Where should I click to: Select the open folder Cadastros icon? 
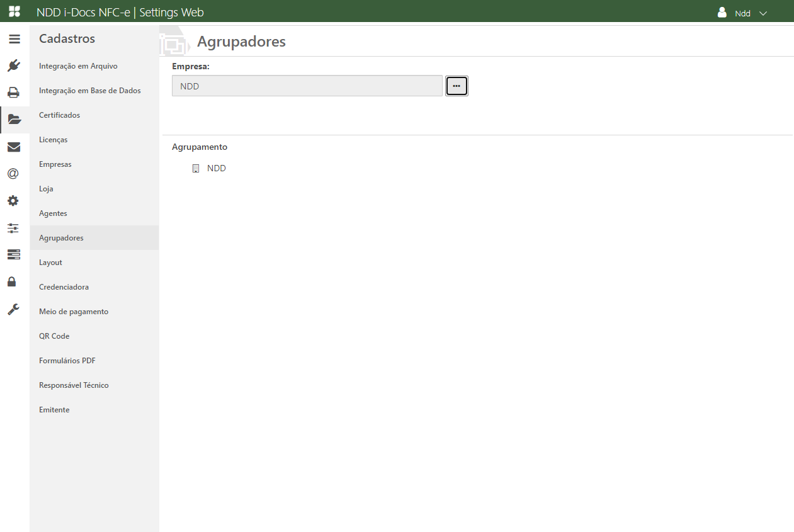click(14, 120)
